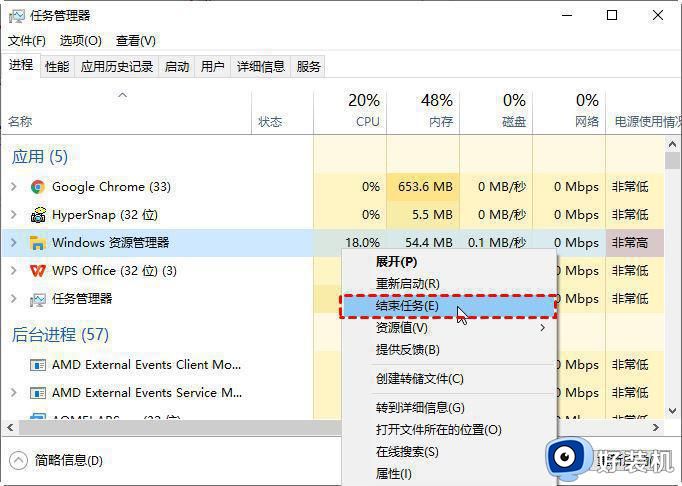This screenshot has height=486, width=682.
Task: Click the HyperSnap camera icon
Action: (x=38, y=215)
